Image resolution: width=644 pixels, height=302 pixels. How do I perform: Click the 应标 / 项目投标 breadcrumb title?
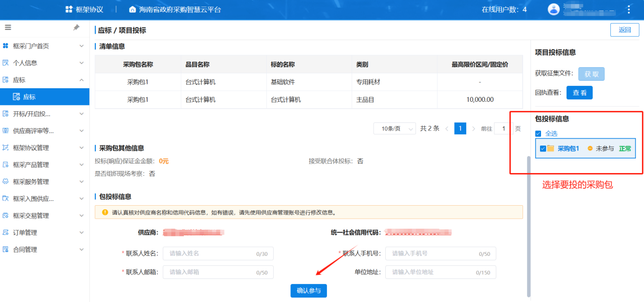tap(122, 30)
